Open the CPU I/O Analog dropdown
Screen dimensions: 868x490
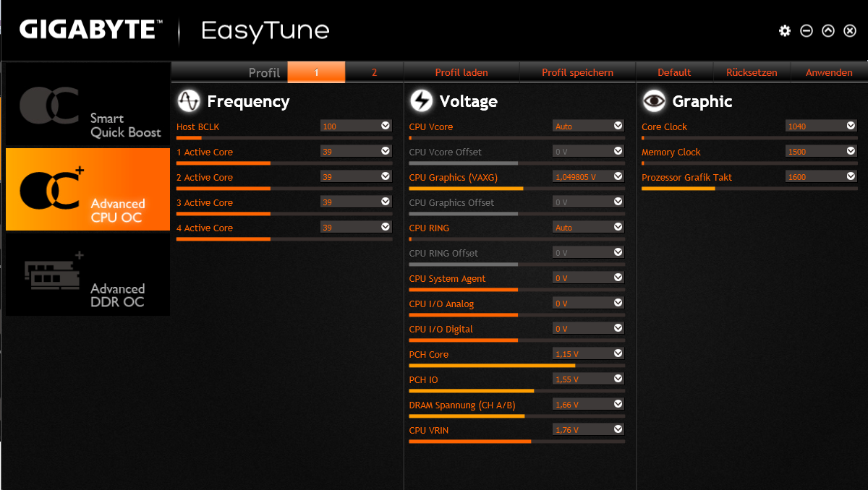tap(588, 304)
